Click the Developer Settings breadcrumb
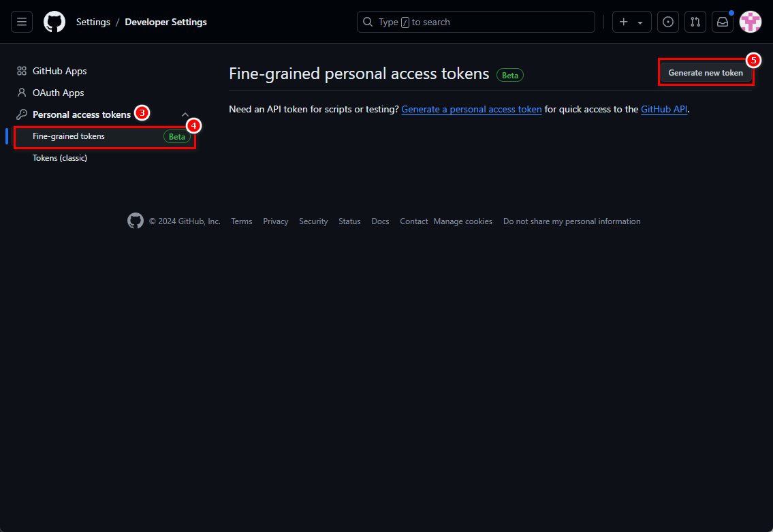Screen dimensions: 773x532 pyautogui.click(x=165, y=22)
